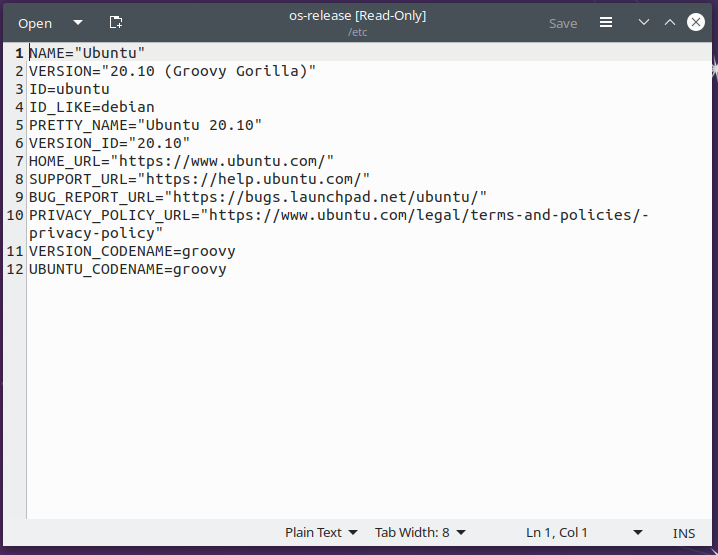Open the Tab Width: 8 dropdown
This screenshot has height=555, width=718.
[x=420, y=533]
